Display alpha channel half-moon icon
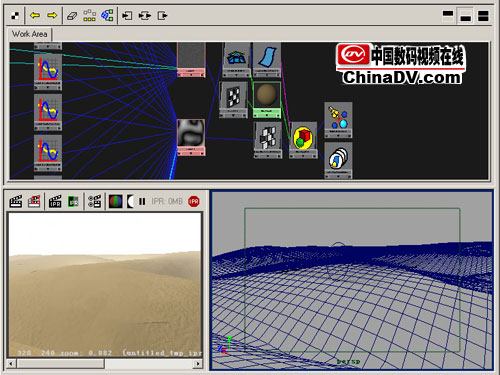Screen dimensions: 500x375 130,201
